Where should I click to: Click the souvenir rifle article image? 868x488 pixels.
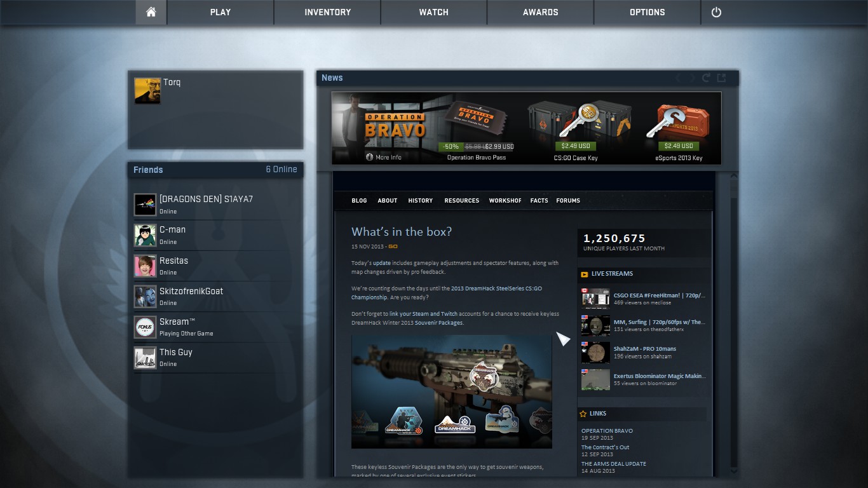click(x=452, y=392)
